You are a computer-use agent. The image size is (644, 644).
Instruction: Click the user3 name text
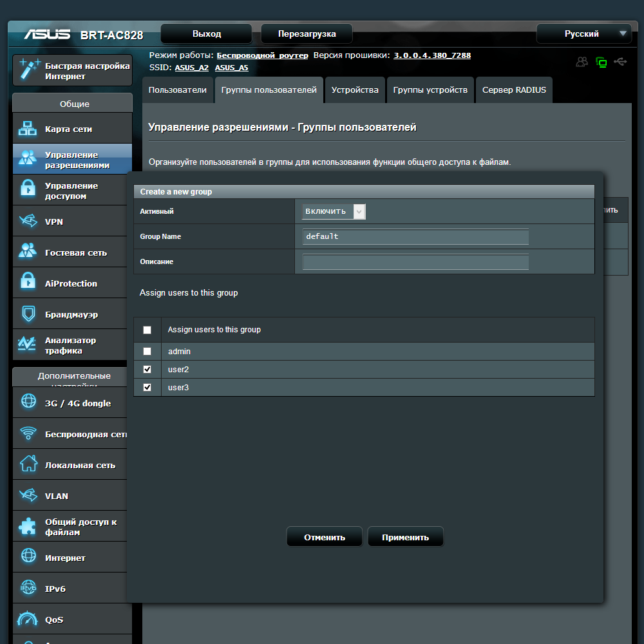click(178, 388)
